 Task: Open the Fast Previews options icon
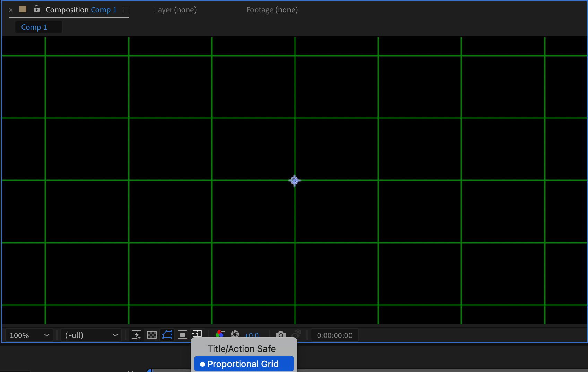point(137,335)
